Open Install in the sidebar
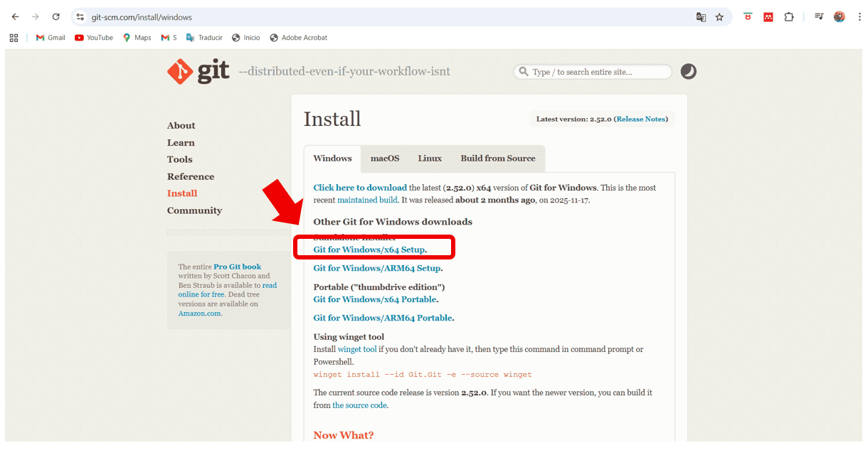The width and height of the screenshot is (868, 450). (x=182, y=193)
